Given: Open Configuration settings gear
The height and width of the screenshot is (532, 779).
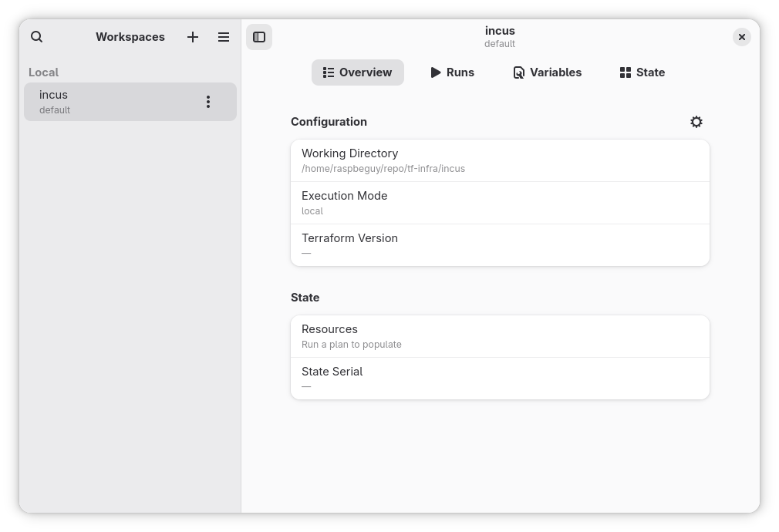Looking at the screenshot, I should tap(696, 122).
